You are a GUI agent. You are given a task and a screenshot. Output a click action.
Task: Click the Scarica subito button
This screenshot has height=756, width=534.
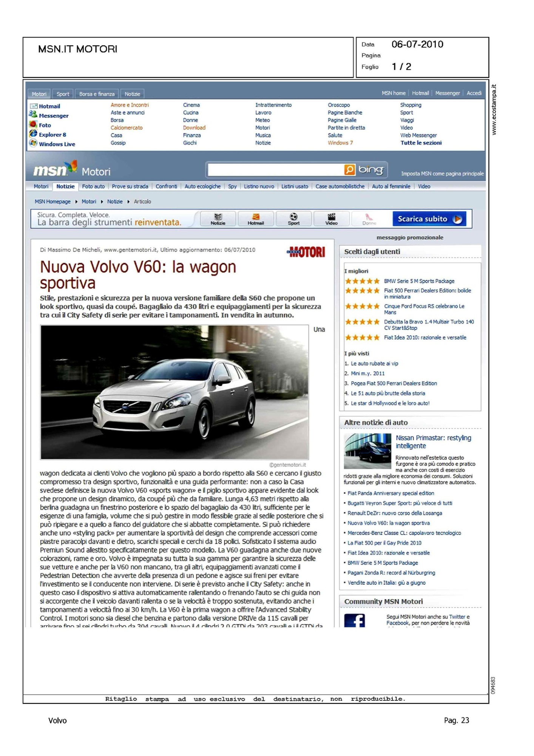(429, 219)
